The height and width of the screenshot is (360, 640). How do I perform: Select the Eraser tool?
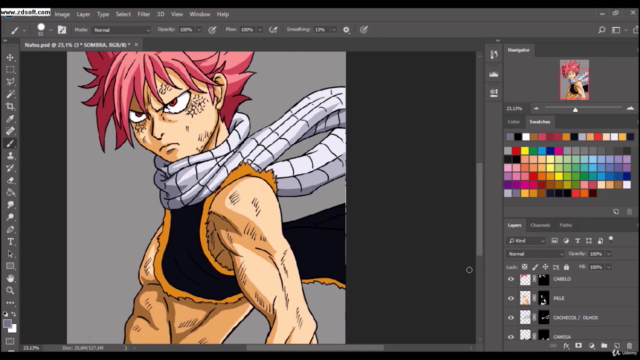[10, 180]
